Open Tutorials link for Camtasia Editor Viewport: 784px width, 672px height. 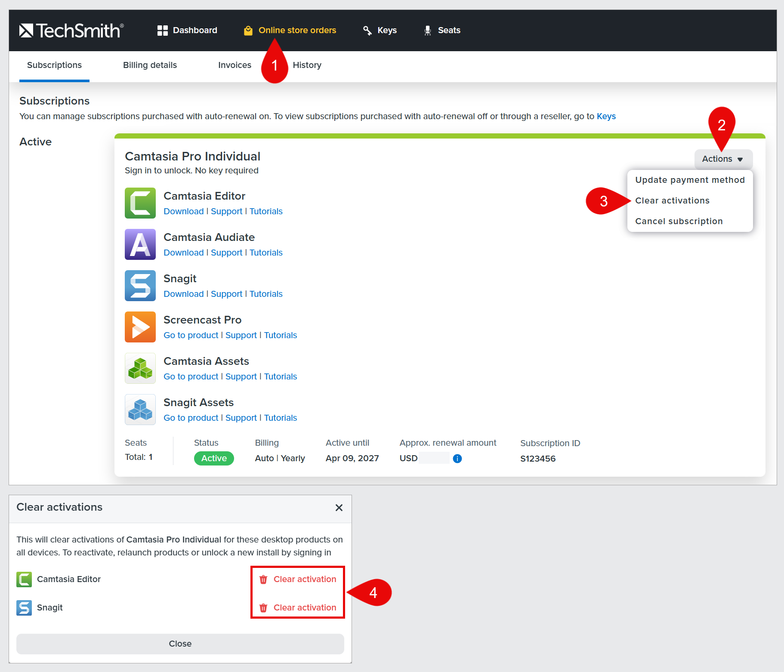click(266, 212)
